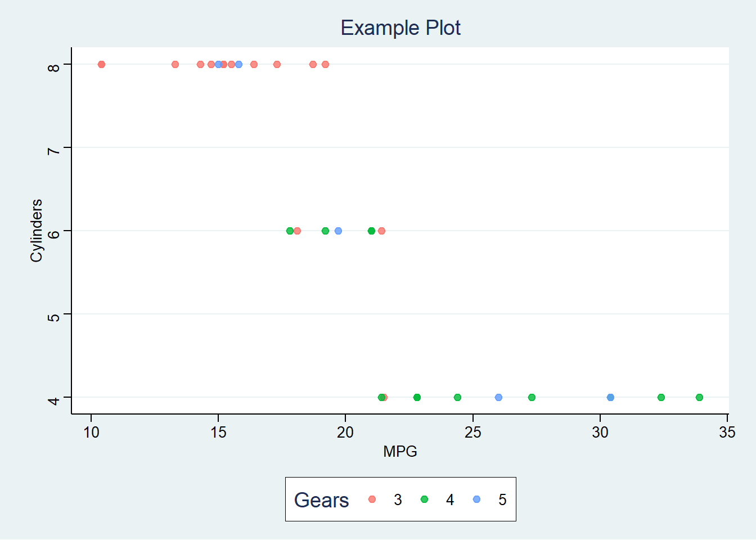Image resolution: width=756 pixels, height=540 pixels.
Task: Click the x-axis tick label '10'
Action: [91, 432]
